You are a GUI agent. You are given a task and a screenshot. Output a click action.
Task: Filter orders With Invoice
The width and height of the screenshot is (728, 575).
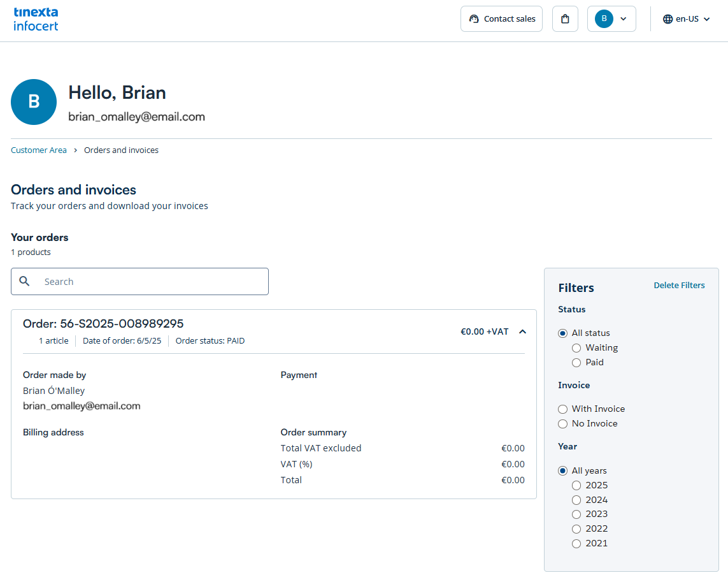(563, 409)
